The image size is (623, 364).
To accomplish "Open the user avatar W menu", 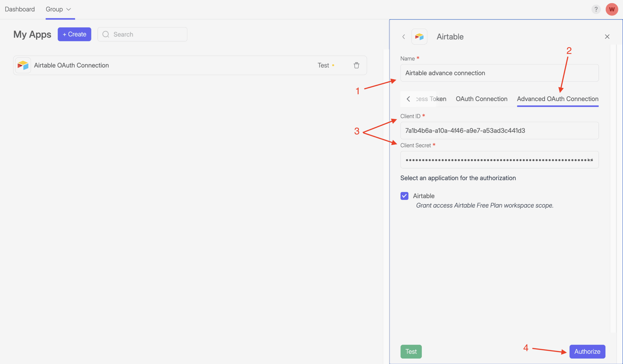I will (x=612, y=9).
